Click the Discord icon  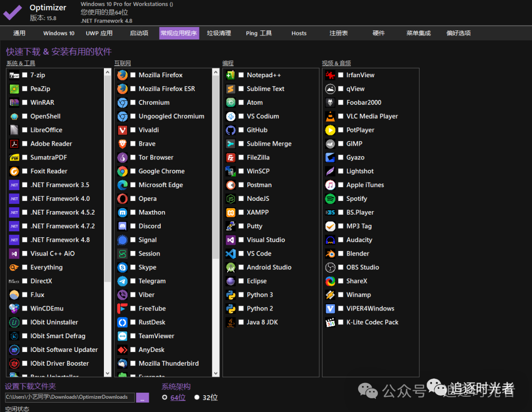pyautogui.click(x=123, y=226)
